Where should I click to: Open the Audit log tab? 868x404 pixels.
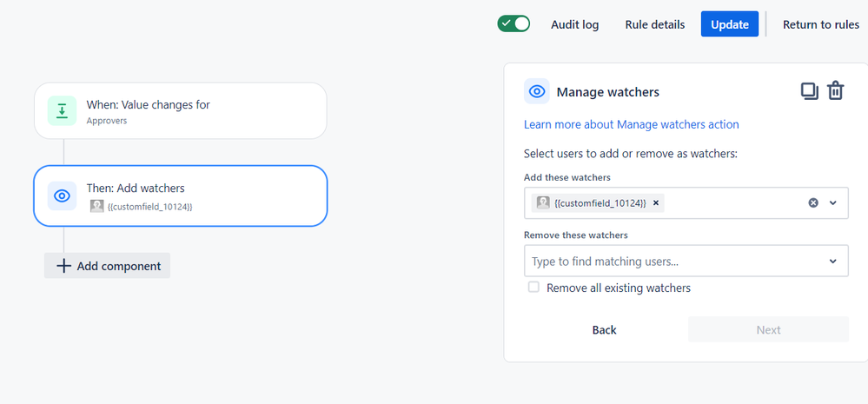[x=574, y=25]
